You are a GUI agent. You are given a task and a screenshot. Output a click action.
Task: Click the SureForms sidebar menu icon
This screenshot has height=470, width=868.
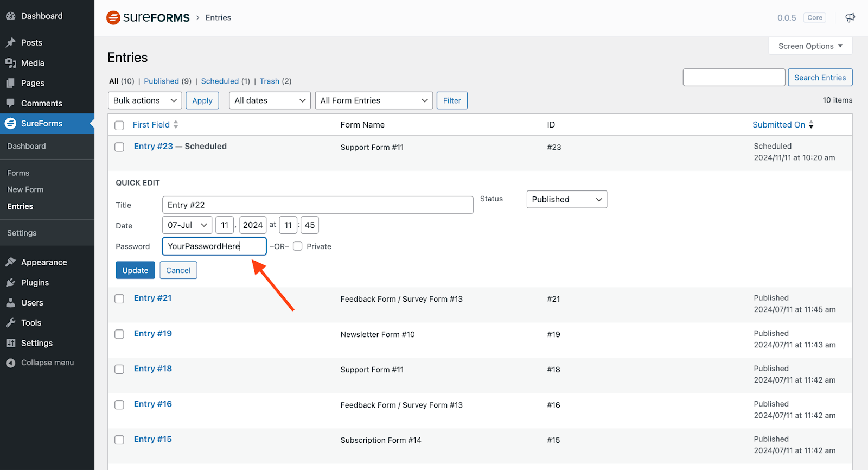pos(10,123)
